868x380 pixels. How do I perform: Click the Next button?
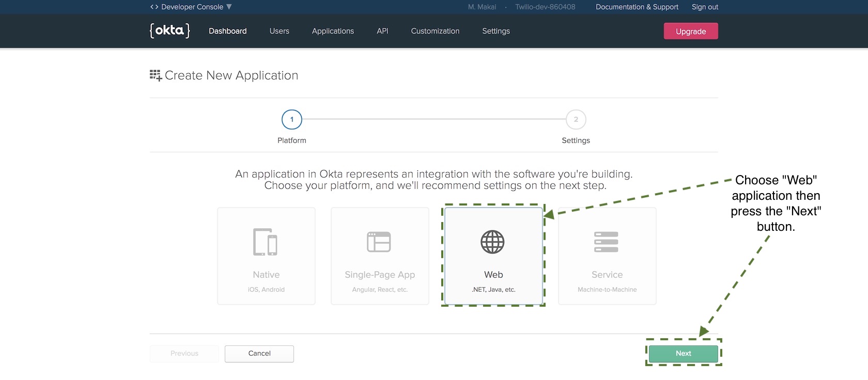(683, 354)
